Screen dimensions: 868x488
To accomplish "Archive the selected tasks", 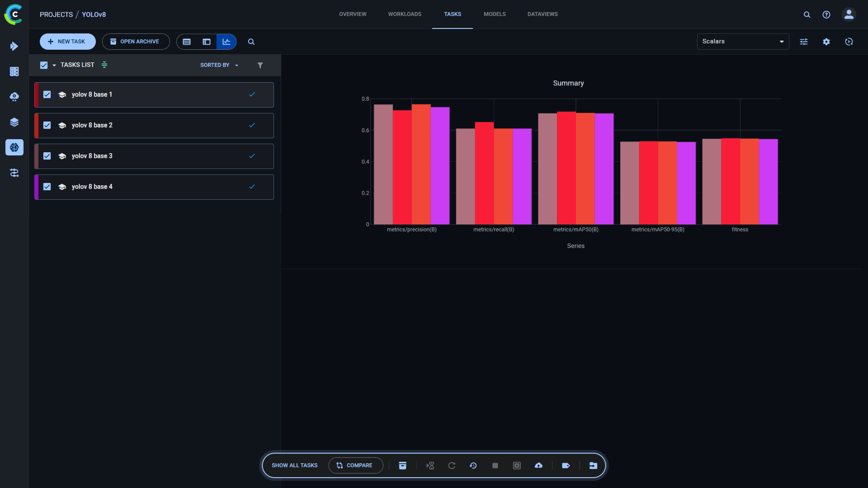I will (402, 465).
